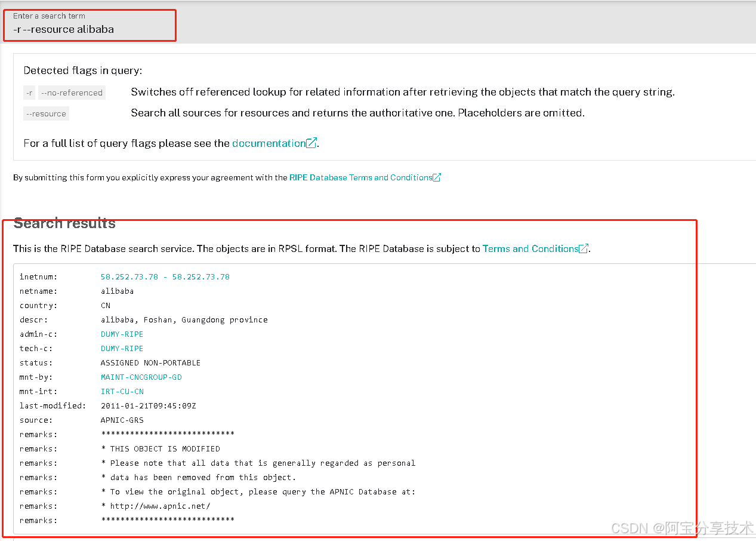The image size is (756, 541).
Task: Click the mnt-irt: attribute label
Action: click(x=39, y=392)
